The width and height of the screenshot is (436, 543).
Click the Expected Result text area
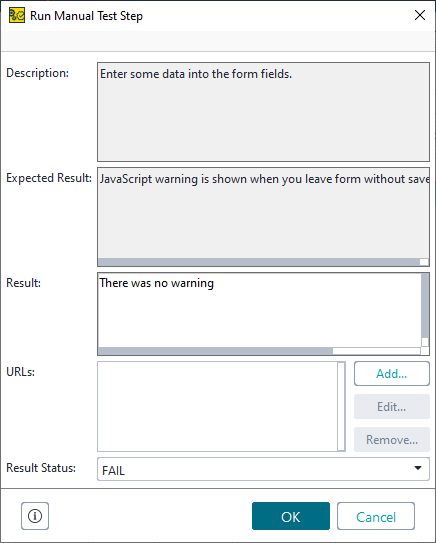tap(263, 213)
